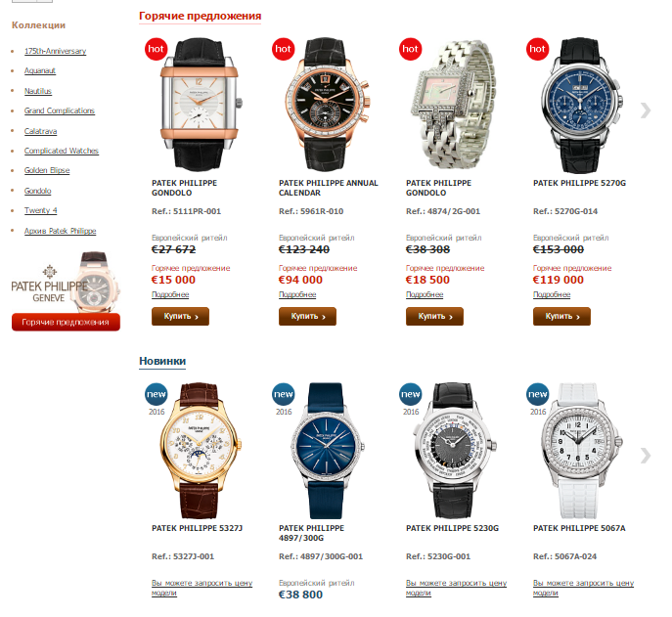672x617 pixels.
Task: Open the blue 4897/300G watch image
Action: pyautogui.click(x=327, y=451)
